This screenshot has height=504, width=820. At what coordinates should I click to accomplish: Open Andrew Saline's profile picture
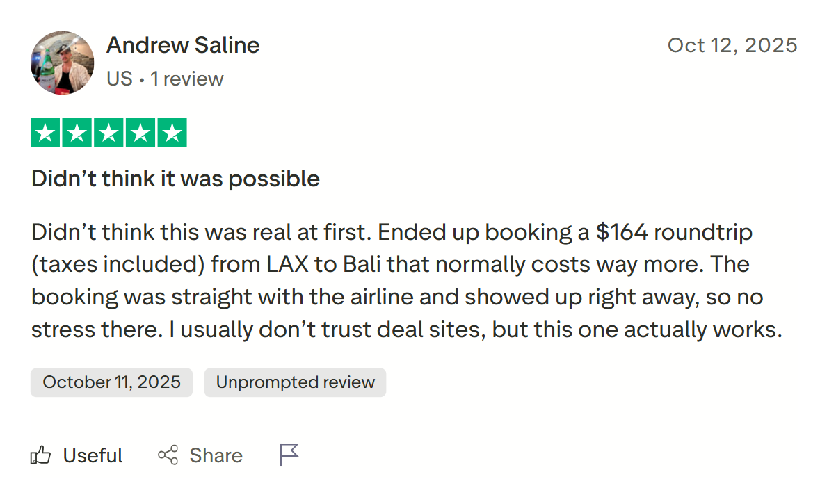(63, 62)
